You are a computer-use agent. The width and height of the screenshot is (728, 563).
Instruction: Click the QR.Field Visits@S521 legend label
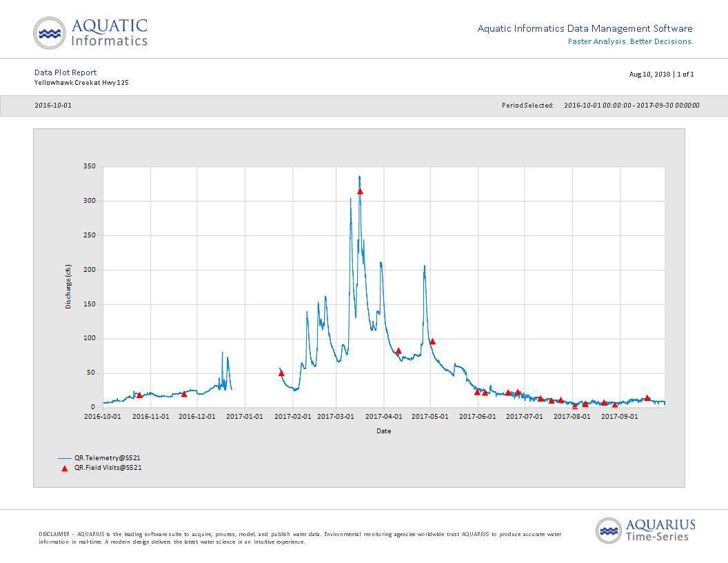108,468
